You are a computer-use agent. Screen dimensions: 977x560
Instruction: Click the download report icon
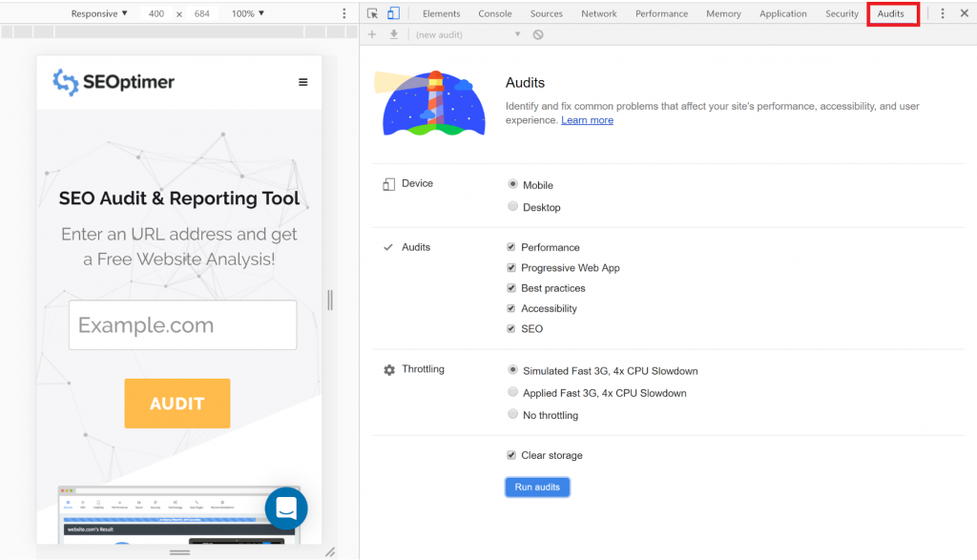click(393, 34)
